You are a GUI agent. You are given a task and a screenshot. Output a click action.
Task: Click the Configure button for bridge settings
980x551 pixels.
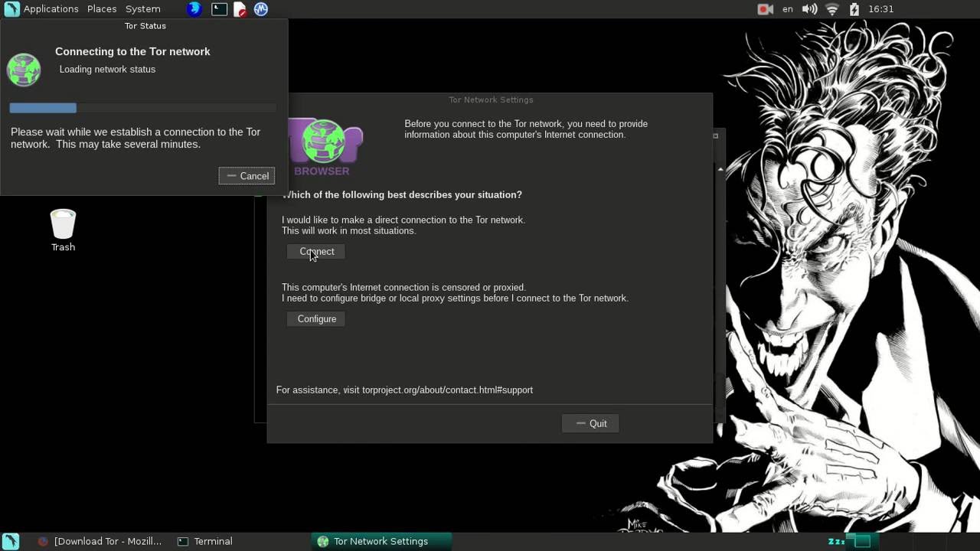point(316,319)
